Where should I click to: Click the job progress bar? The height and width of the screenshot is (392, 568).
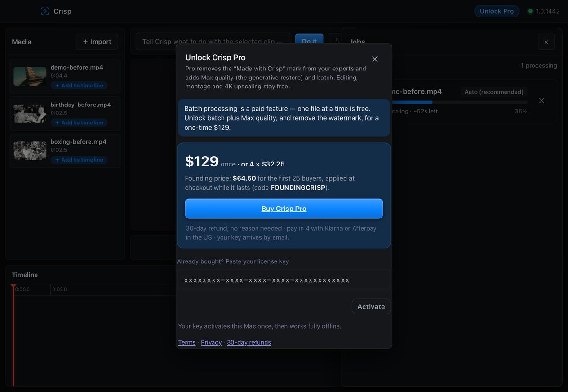click(459, 102)
